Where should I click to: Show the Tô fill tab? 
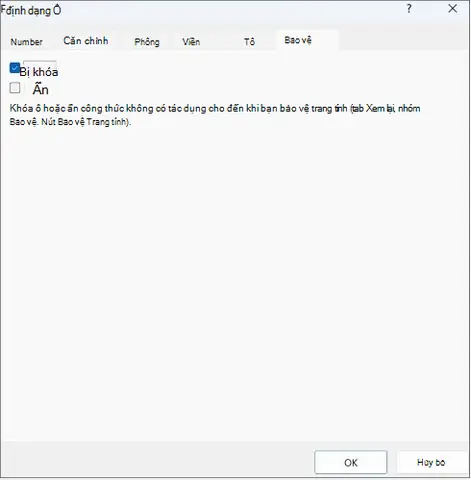pyautogui.click(x=249, y=42)
